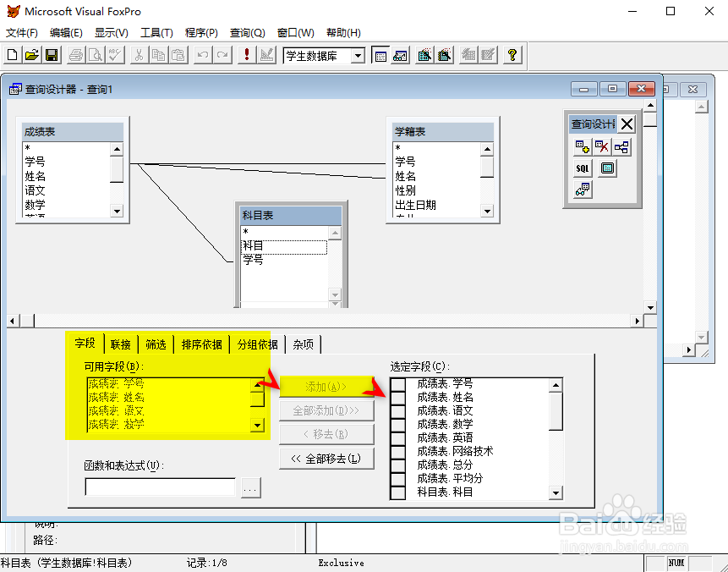Click the 函数和表达式 input field
The height and width of the screenshot is (572, 728).
point(160,487)
